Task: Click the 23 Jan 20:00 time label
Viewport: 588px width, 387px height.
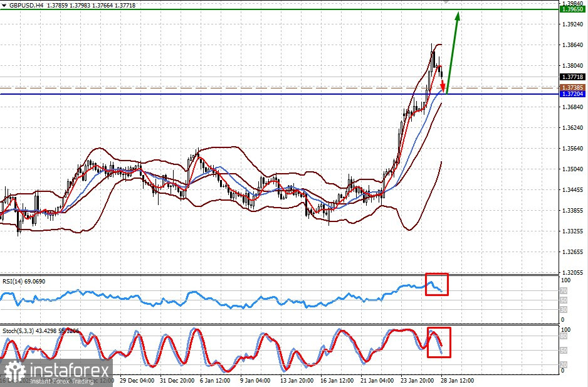Action: [x=417, y=381]
